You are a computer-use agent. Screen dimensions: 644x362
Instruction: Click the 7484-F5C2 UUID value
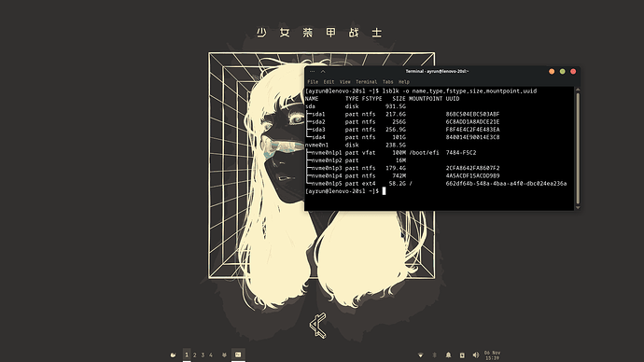pyautogui.click(x=461, y=153)
